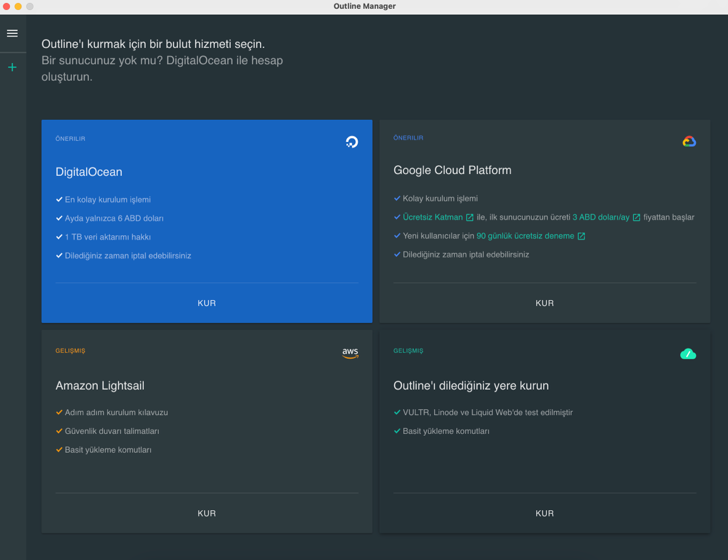Viewport: 728px width, 560px height.
Task: Click the AWS logo icon
Action: point(350,353)
